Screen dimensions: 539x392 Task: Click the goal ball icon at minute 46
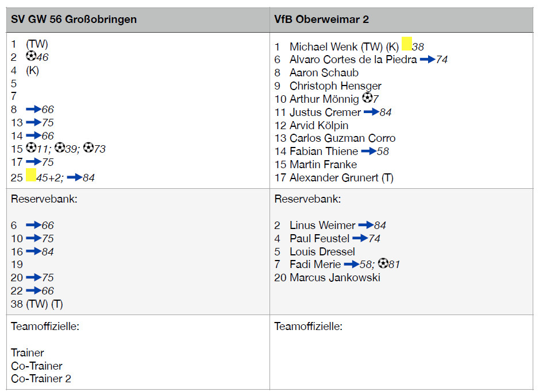click(31, 56)
